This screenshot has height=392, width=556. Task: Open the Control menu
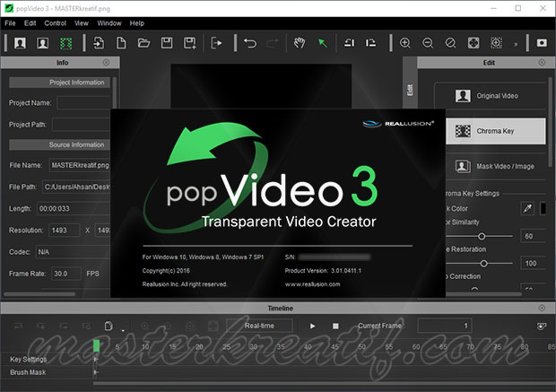[55, 23]
